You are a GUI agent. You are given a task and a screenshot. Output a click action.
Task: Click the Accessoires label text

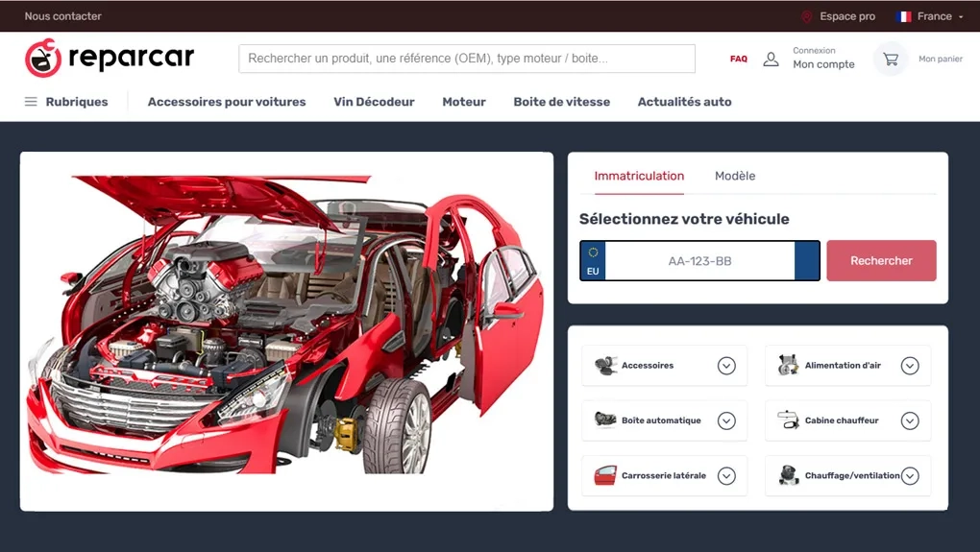(648, 366)
